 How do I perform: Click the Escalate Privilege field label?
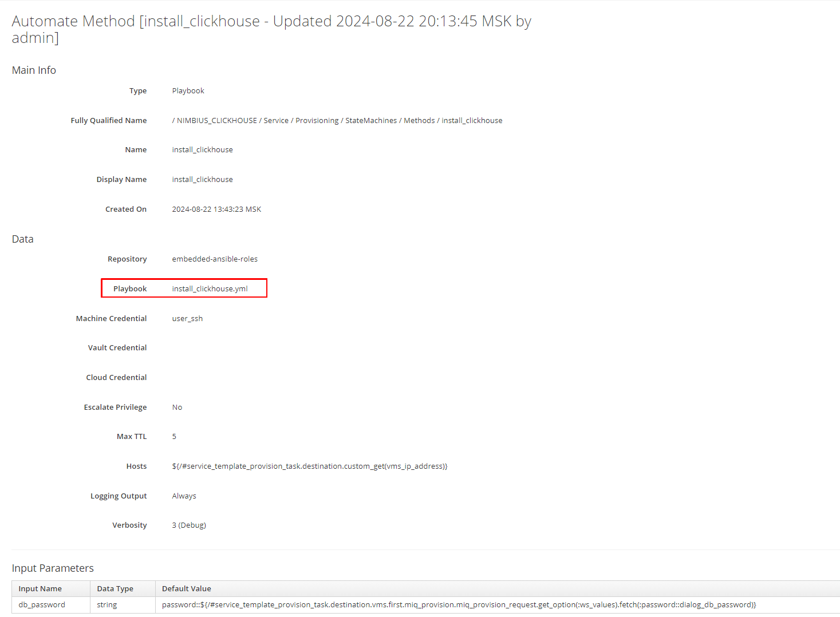pyautogui.click(x=115, y=408)
